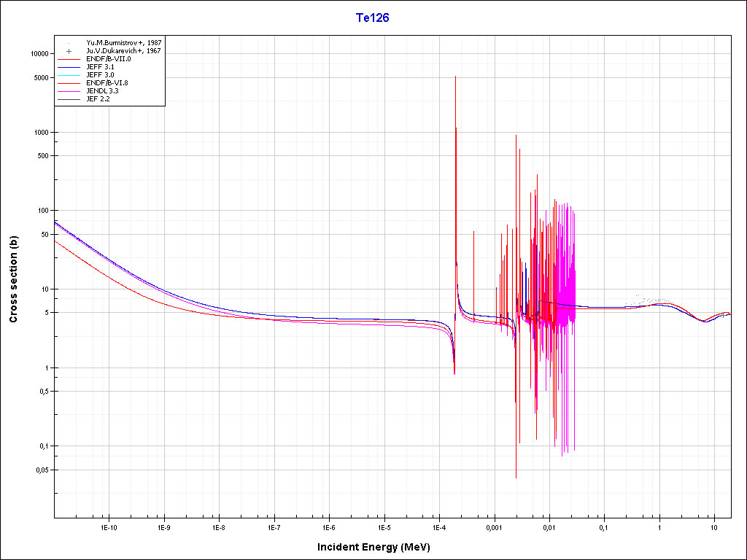Click the 10000 tick on y-axis

point(37,54)
